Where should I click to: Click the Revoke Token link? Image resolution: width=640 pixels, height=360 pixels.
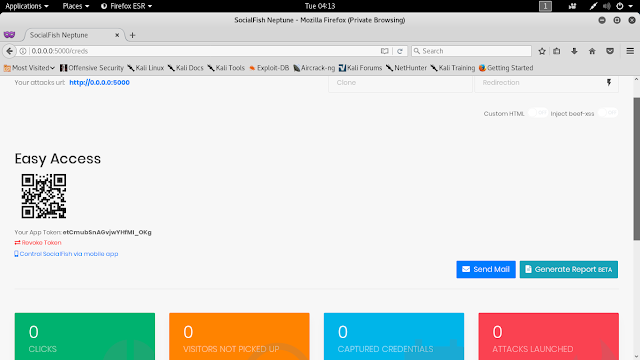point(38,242)
